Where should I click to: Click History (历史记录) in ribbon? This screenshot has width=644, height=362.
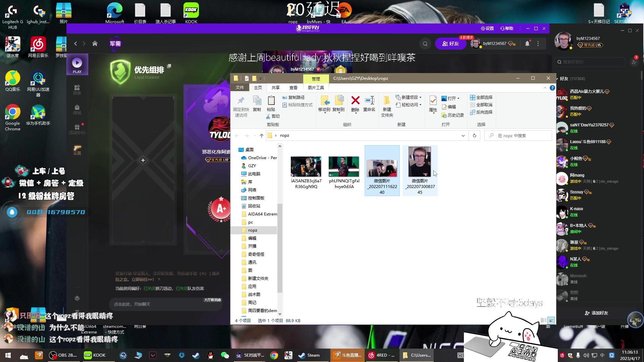point(452,115)
